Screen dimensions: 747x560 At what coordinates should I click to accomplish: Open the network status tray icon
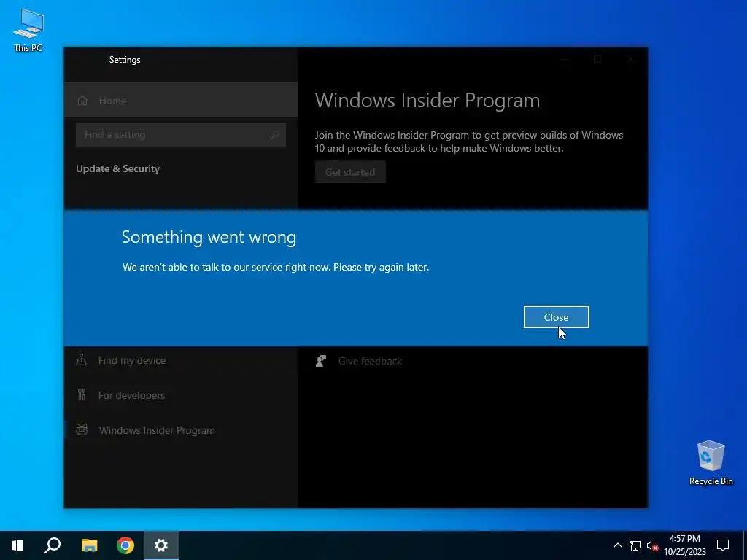[x=635, y=545]
